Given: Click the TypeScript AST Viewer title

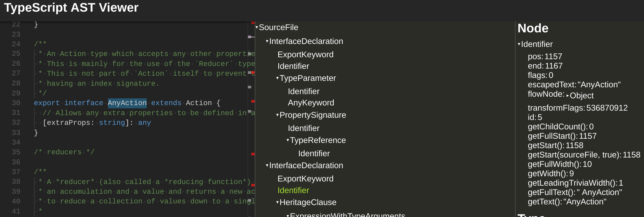Looking at the screenshot, I should tap(71, 8).
